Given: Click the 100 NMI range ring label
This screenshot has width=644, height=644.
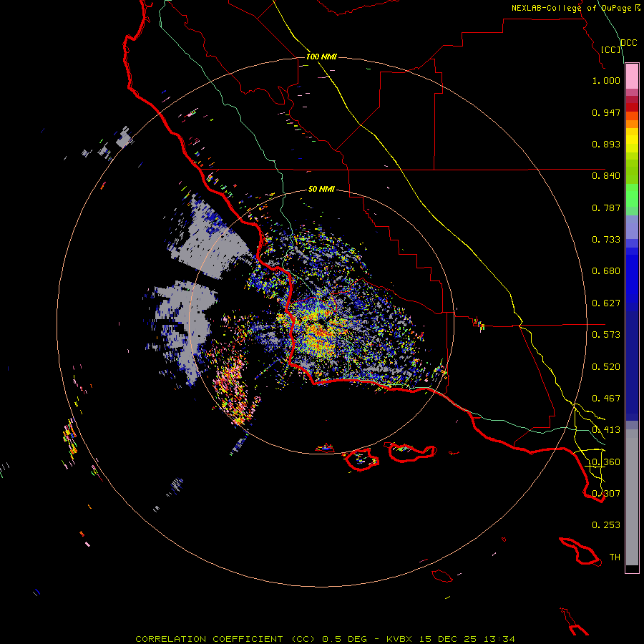Looking at the screenshot, I should click(321, 57).
